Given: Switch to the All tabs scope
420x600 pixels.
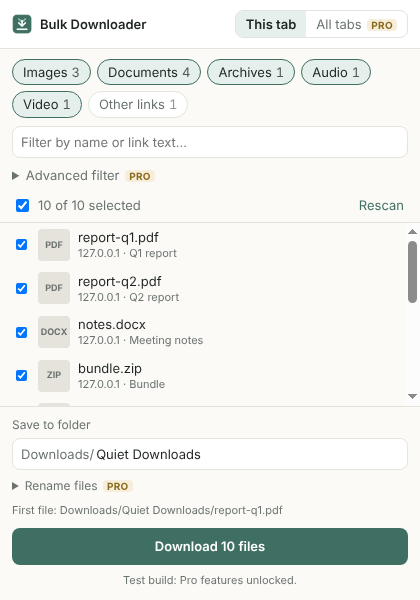Looking at the screenshot, I should (356, 24).
